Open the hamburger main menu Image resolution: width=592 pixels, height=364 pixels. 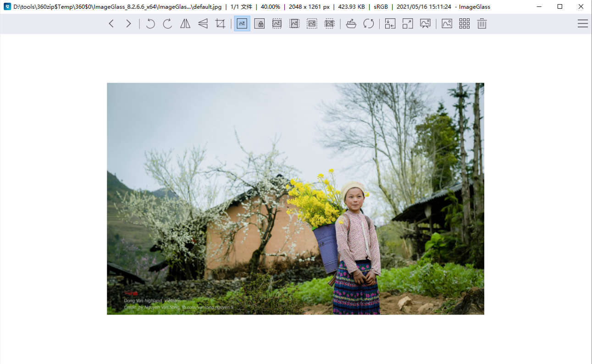click(x=582, y=24)
